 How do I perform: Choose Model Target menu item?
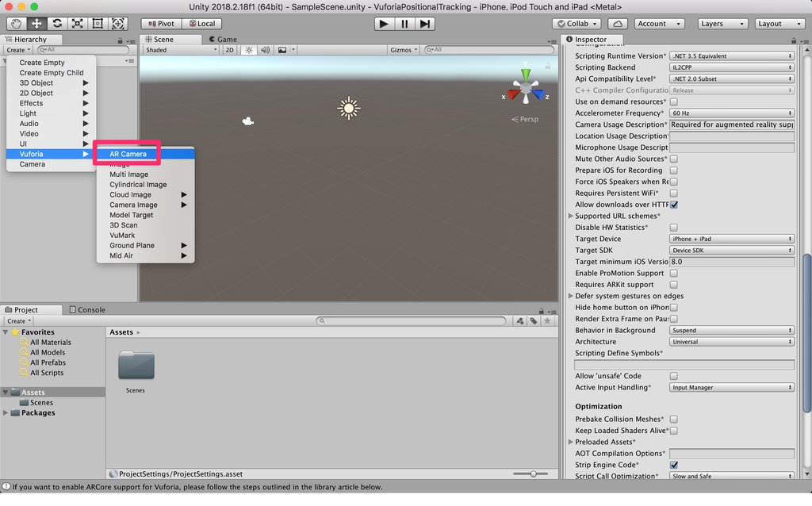point(145,215)
